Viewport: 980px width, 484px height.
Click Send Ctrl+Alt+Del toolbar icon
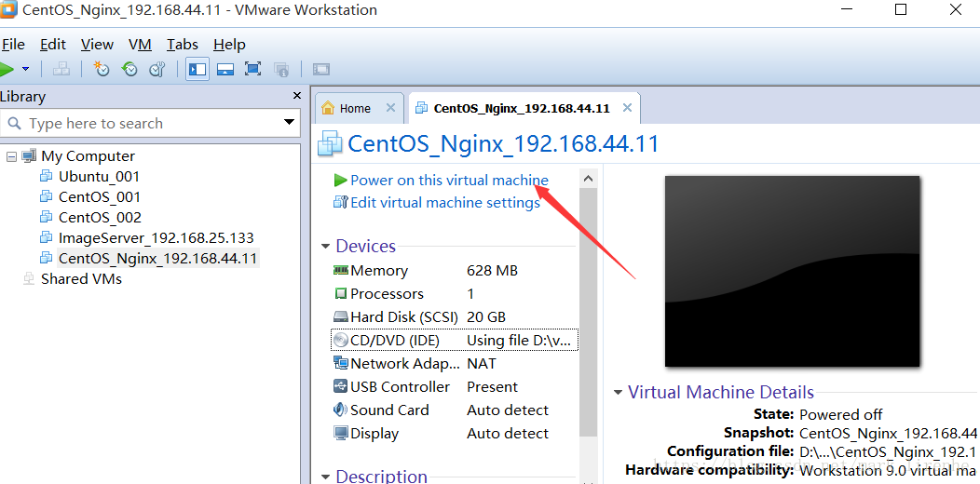click(61, 69)
